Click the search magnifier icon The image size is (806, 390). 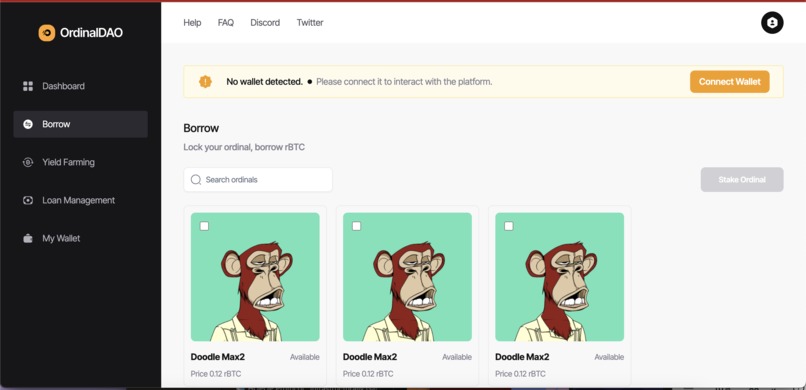(x=196, y=179)
